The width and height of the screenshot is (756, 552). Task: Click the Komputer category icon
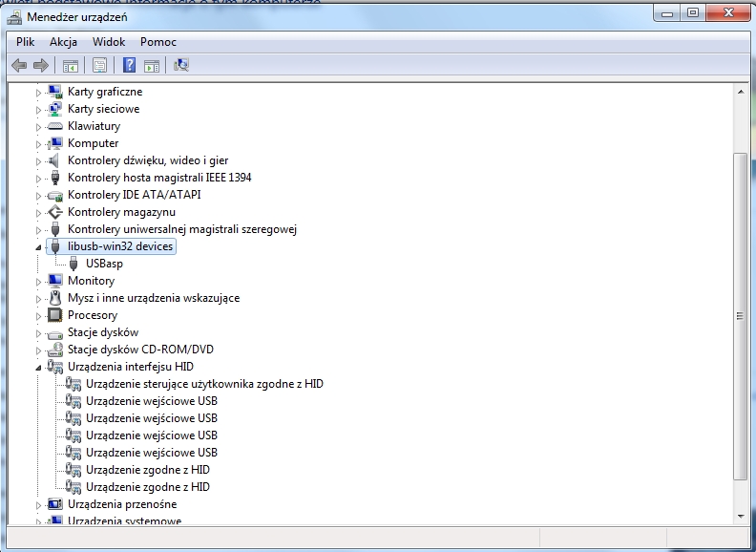55,143
